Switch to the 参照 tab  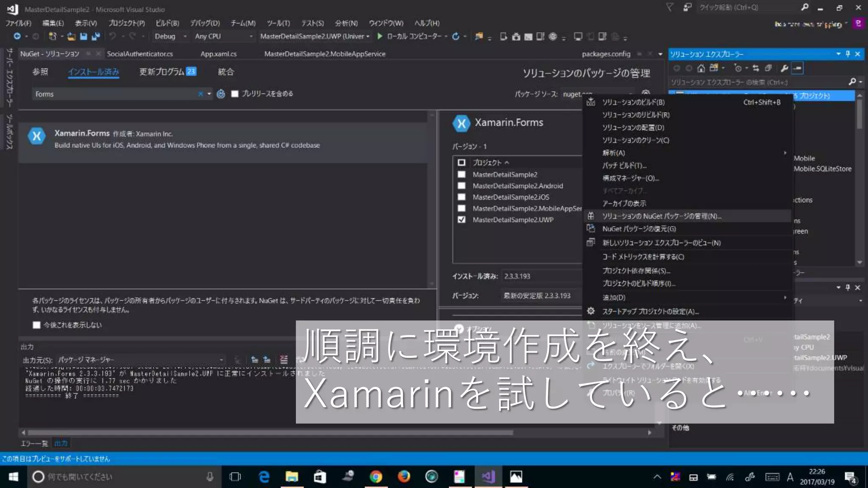click(40, 72)
